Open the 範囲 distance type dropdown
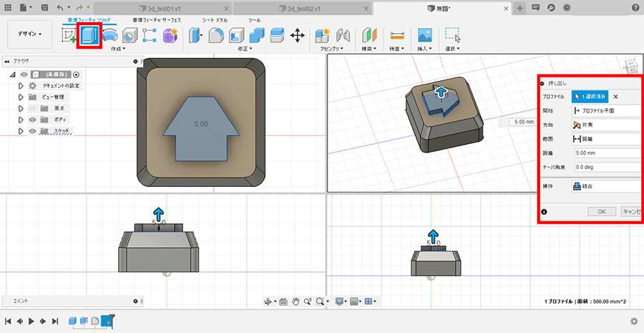The image size is (644, 333). click(x=608, y=139)
